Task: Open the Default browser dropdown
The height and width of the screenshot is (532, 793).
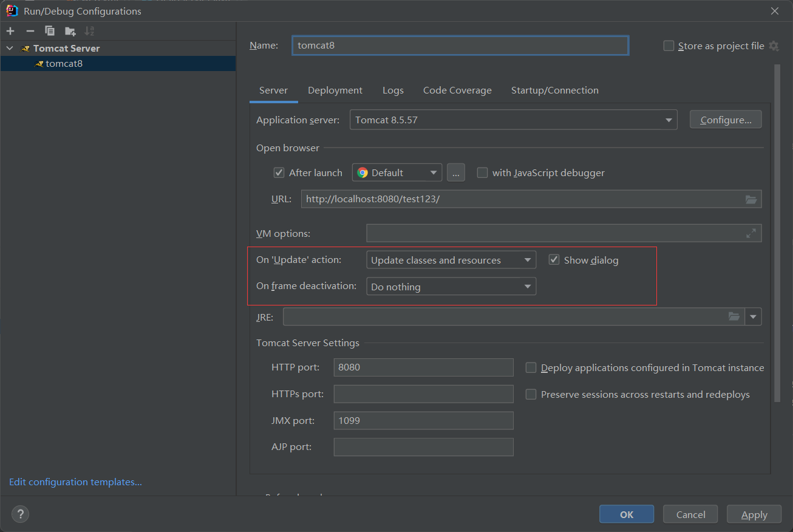Action: click(397, 172)
